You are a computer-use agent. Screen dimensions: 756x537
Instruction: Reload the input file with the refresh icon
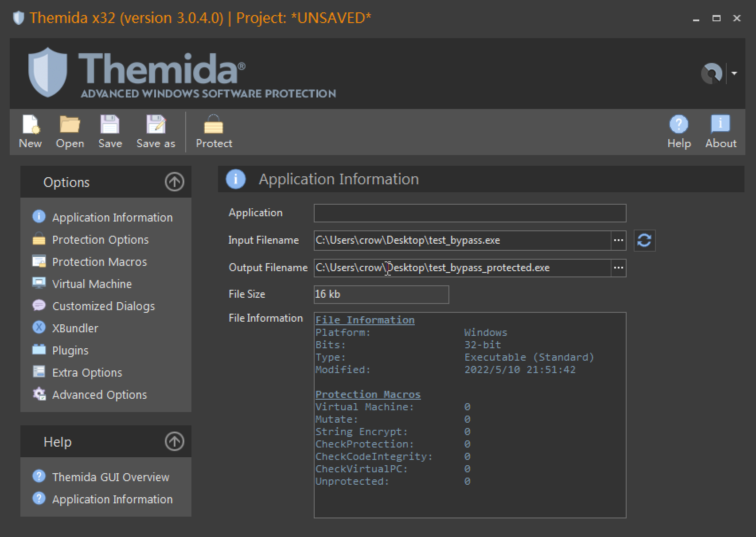pyautogui.click(x=644, y=241)
